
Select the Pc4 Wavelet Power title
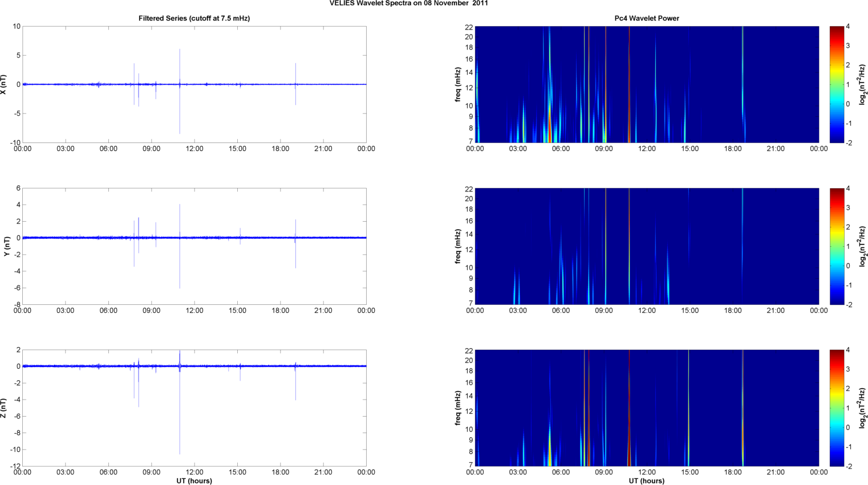pyautogui.click(x=646, y=18)
